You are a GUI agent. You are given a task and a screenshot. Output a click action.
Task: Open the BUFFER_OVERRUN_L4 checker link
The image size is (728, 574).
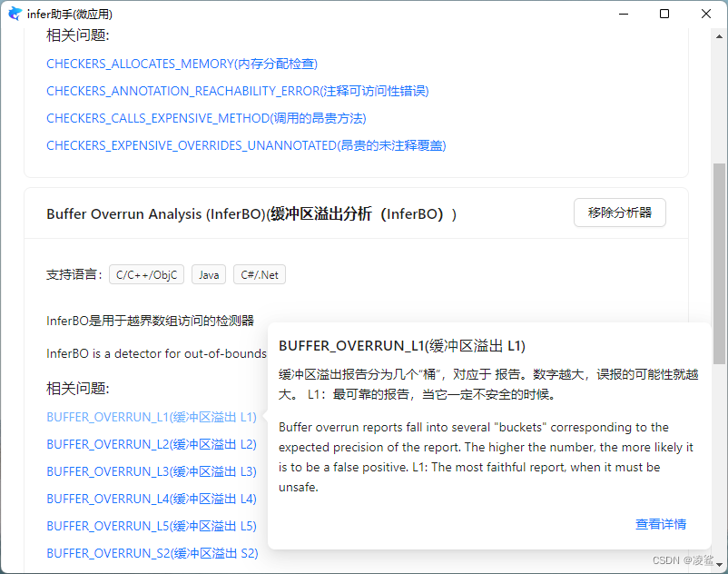(152, 499)
